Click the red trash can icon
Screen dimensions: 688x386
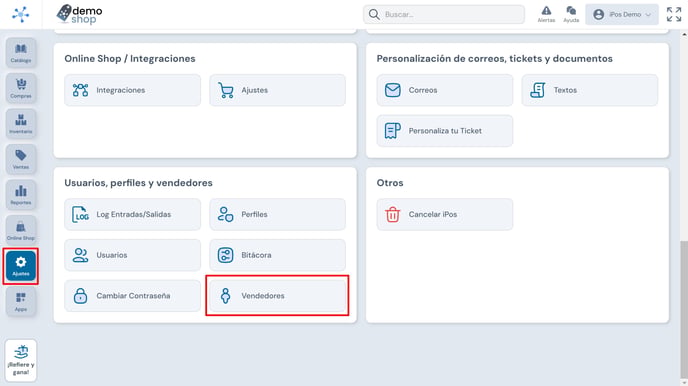coord(392,214)
